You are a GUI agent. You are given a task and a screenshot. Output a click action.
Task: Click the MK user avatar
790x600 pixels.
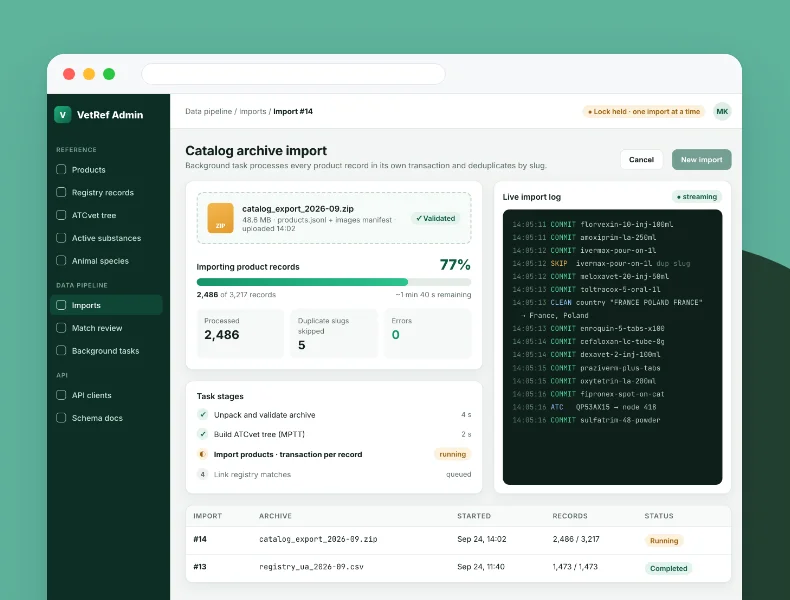coord(722,111)
